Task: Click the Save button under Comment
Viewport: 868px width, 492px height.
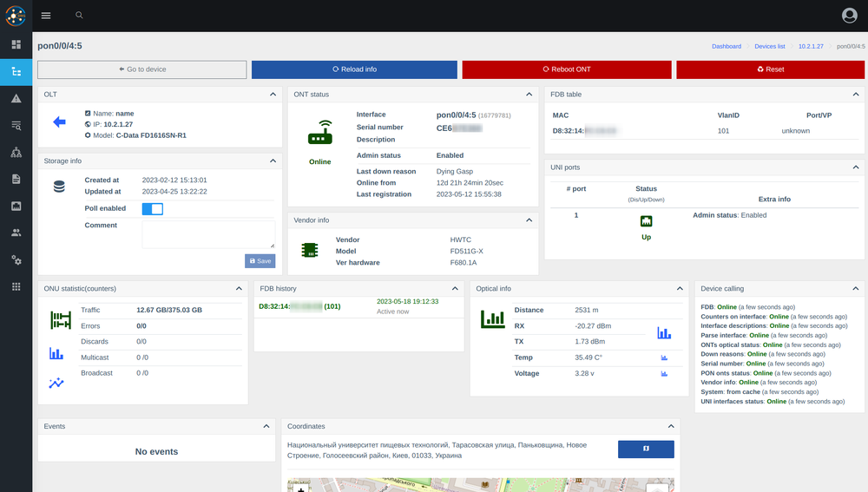Action: (260, 260)
